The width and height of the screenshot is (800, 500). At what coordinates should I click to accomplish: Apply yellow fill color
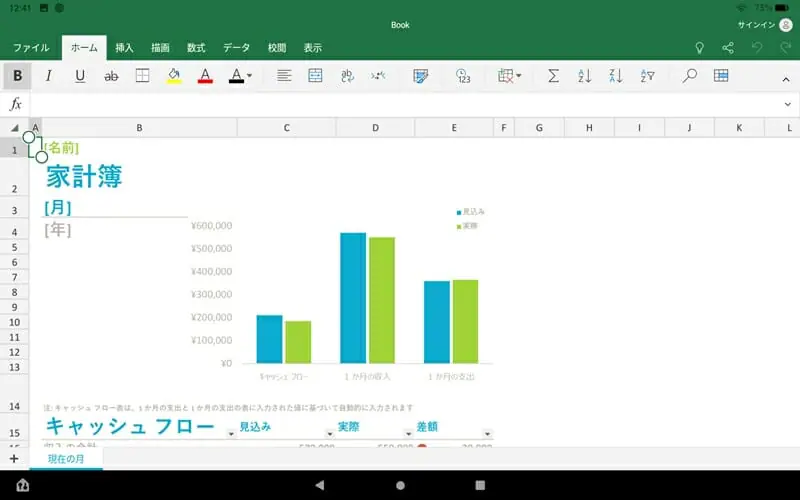[173, 76]
